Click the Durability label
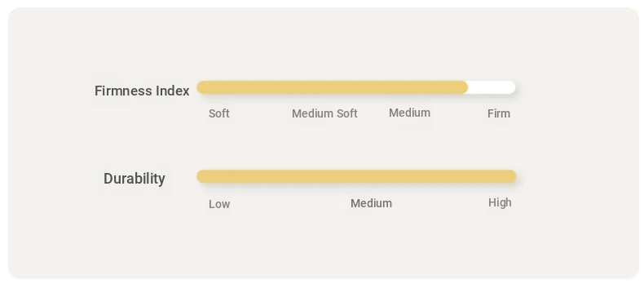The height and width of the screenshot is (306, 644). (135, 179)
